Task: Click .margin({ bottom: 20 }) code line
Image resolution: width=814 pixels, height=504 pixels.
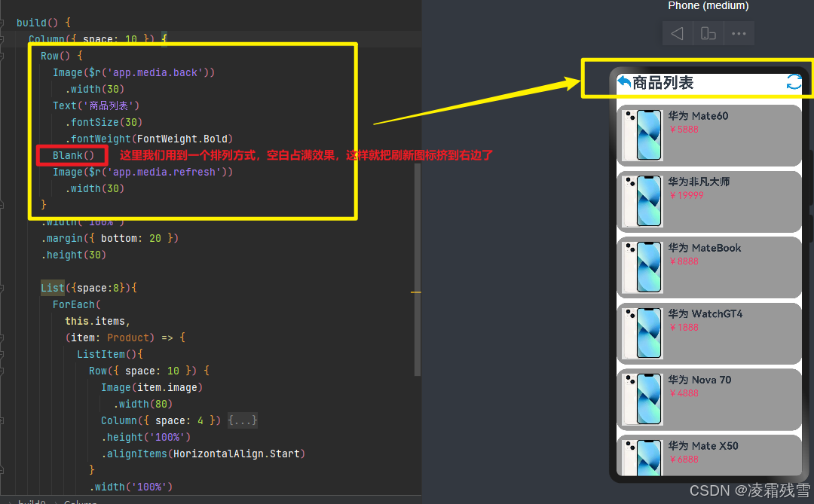Action: point(109,238)
